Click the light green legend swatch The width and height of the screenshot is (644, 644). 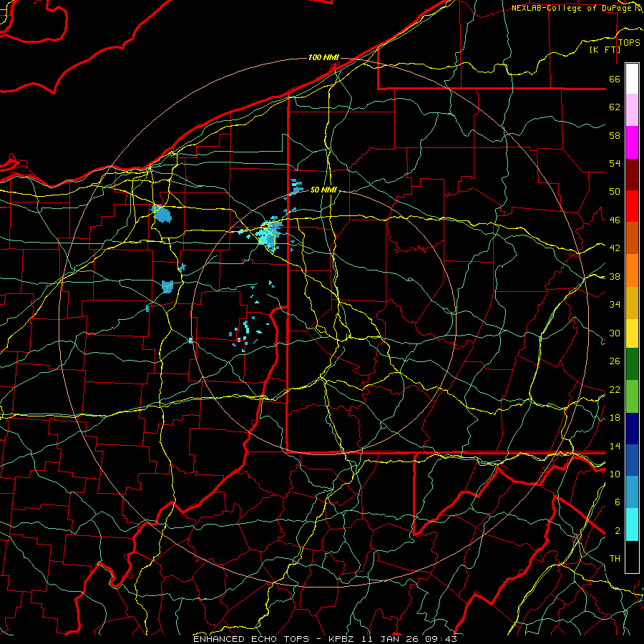click(x=632, y=396)
